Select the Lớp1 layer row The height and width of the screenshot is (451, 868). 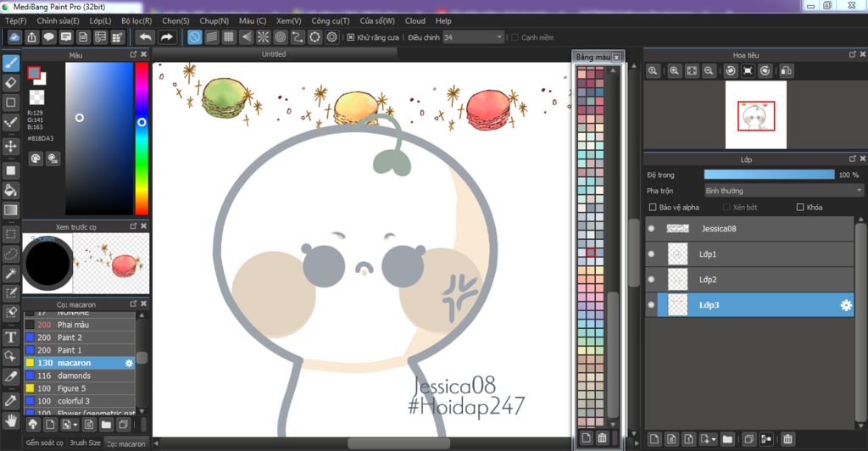pos(749,254)
